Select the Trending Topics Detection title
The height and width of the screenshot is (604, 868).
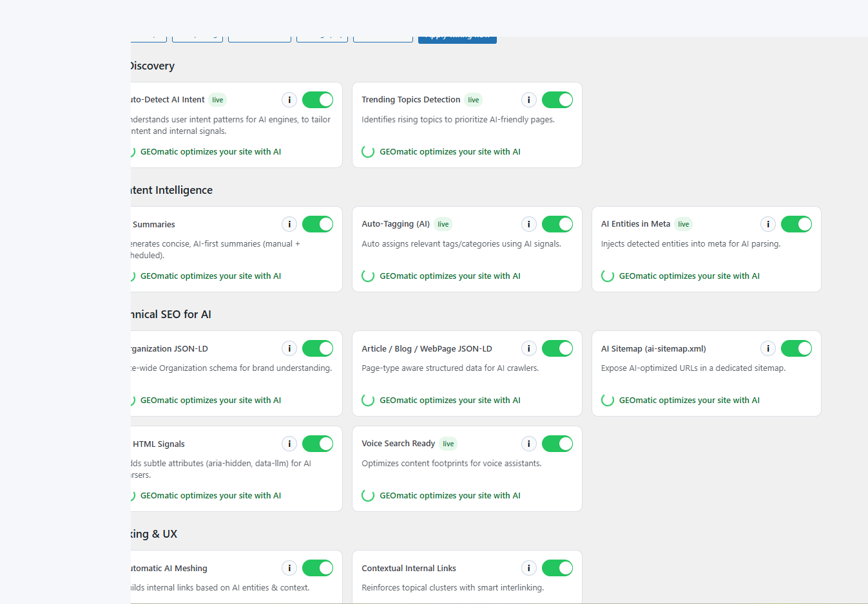(x=411, y=100)
